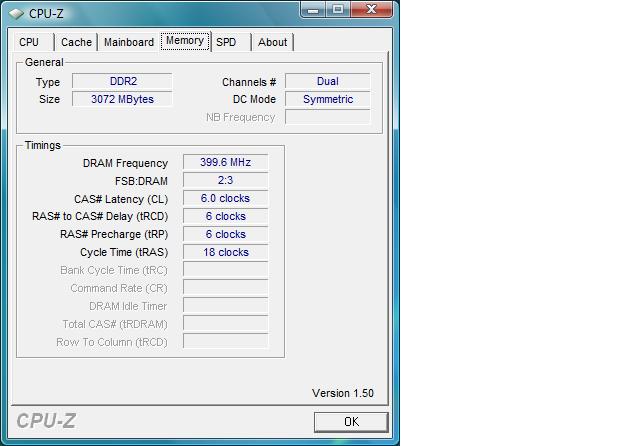Click the empty Total CAS# (tRDRAM) field
The height and width of the screenshot is (446, 640).
click(226, 324)
